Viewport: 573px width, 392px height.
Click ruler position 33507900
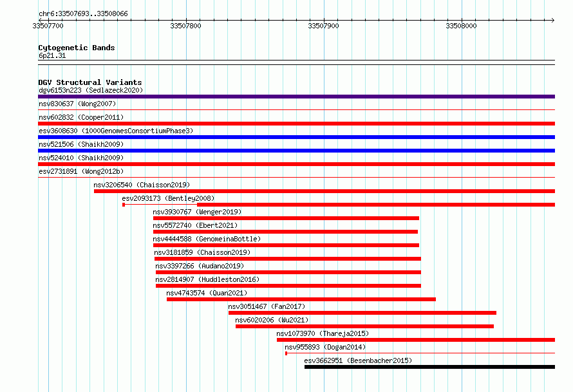323,26
